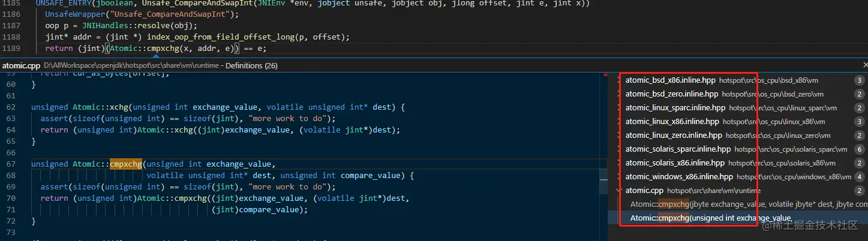Viewport: 868px width, 241px height.
Task: Expand atomic_linux_sparc.inline.hpp reference group chevron
Action: (619, 108)
